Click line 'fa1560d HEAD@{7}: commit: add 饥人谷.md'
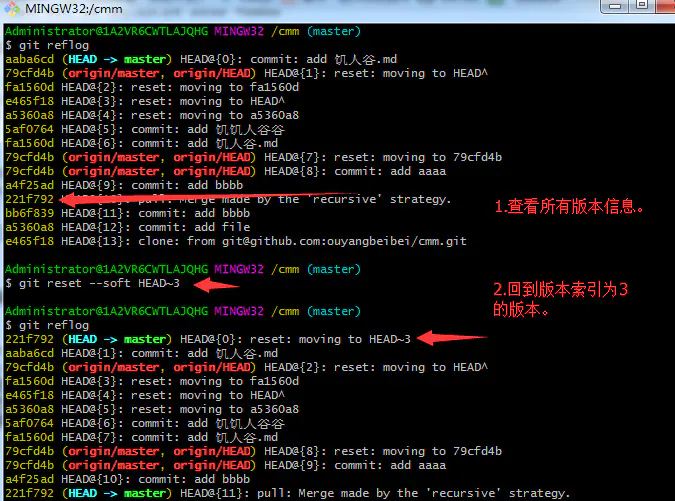 tap(142, 437)
